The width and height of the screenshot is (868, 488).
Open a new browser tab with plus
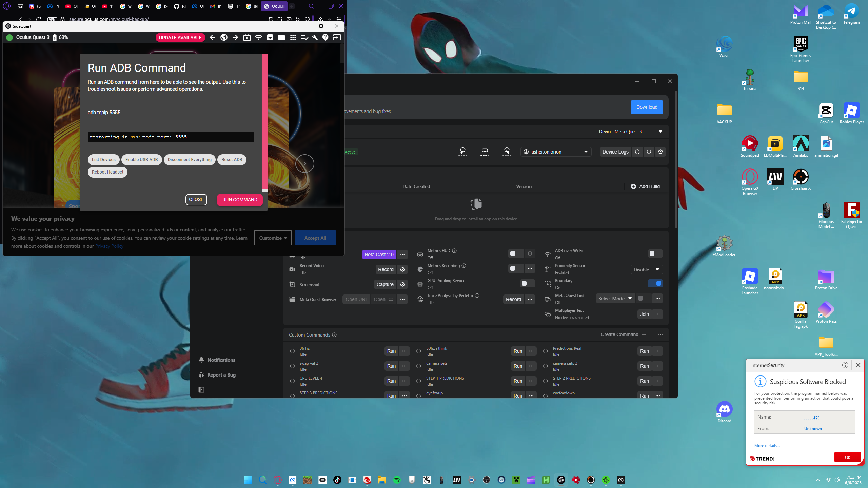click(x=292, y=6)
